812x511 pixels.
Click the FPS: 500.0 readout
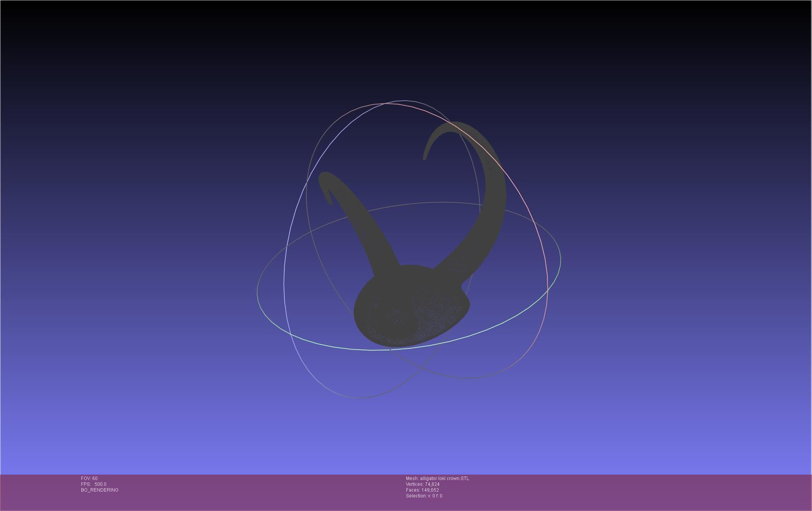tap(94, 484)
